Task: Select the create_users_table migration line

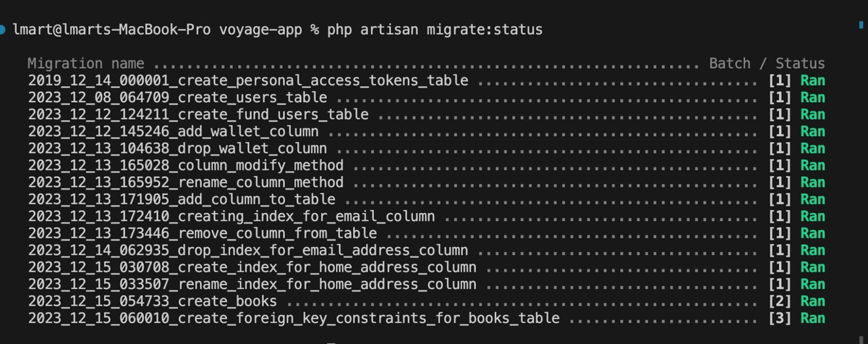Action: tap(178, 98)
